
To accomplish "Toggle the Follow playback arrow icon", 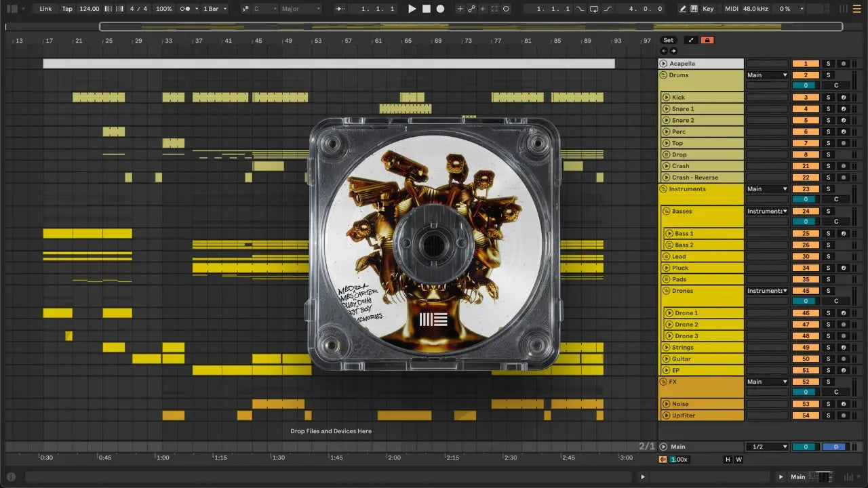I will (x=340, y=9).
